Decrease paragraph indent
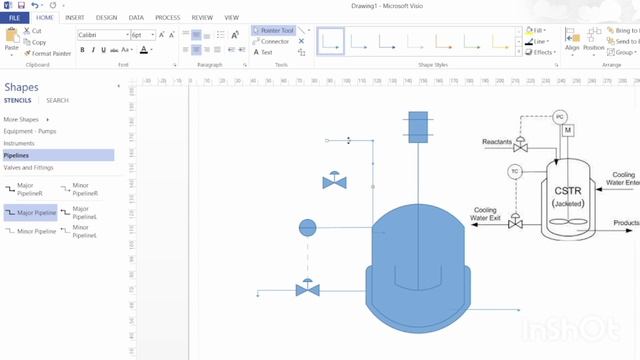This screenshot has height=360, width=640. tap(231, 50)
